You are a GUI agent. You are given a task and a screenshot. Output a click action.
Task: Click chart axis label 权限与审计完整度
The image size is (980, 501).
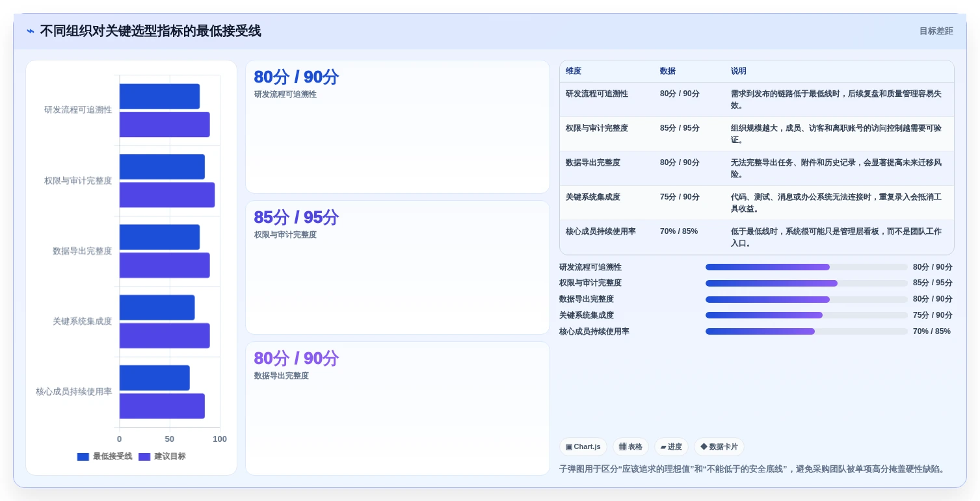78,181
